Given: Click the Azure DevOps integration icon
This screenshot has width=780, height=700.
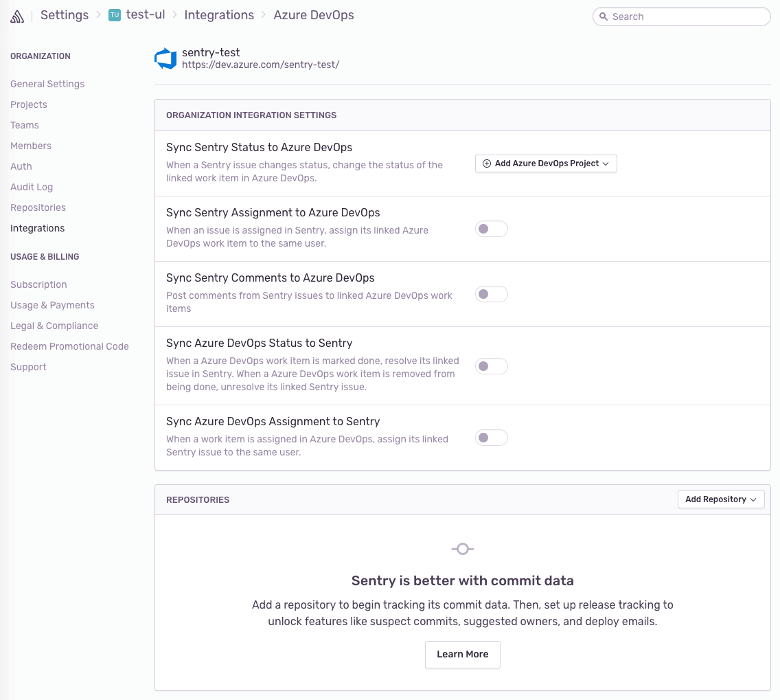Looking at the screenshot, I should pyautogui.click(x=165, y=58).
